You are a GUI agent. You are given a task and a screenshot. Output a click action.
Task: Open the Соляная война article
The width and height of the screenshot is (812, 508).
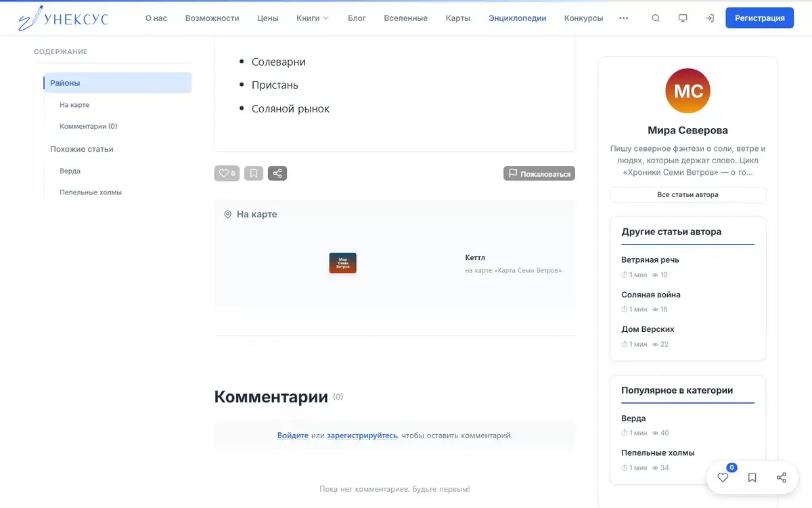[x=651, y=295]
